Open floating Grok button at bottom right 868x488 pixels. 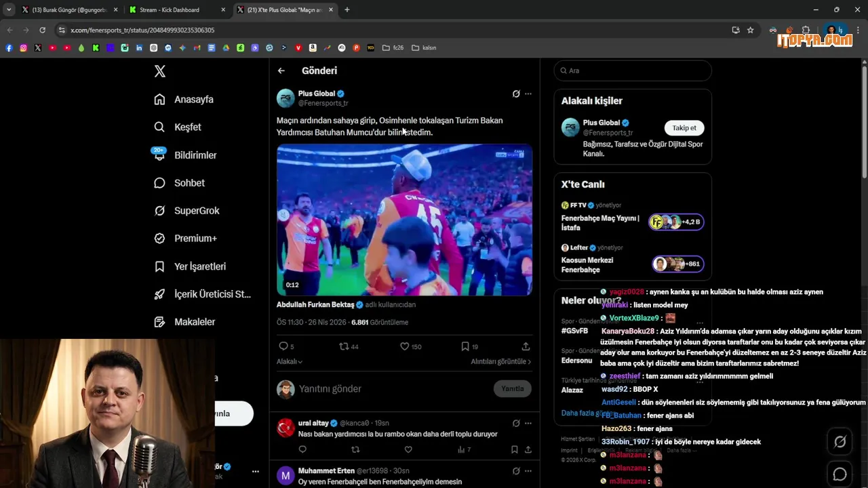(840, 442)
